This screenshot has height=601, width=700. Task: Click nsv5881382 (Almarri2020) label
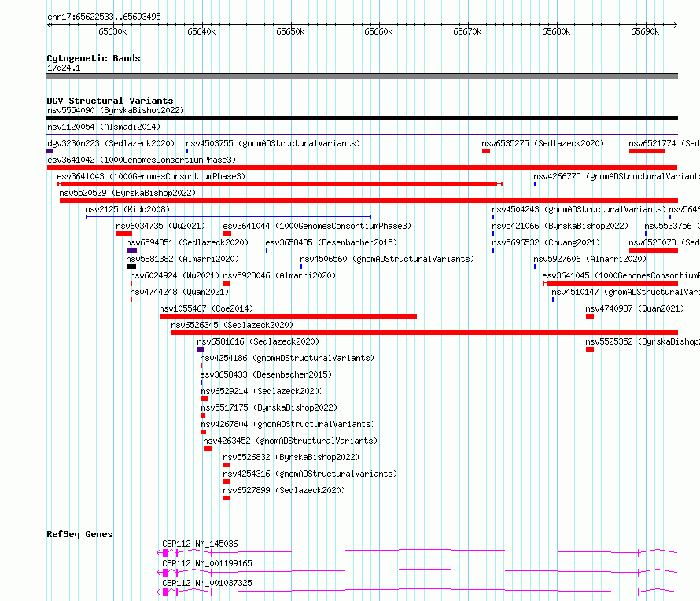tap(182, 259)
